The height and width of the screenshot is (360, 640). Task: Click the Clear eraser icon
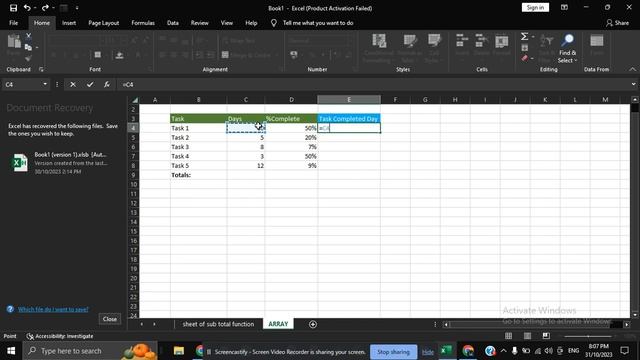[524, 59]
